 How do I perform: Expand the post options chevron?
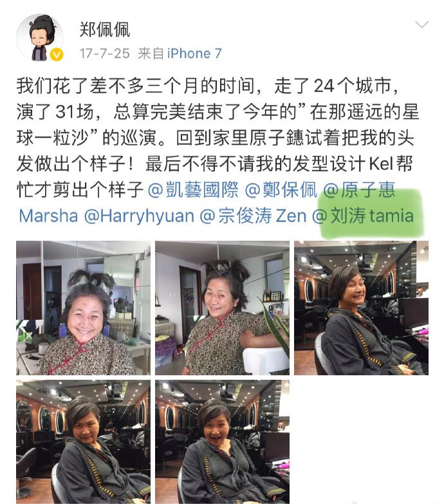pos(421,24)
